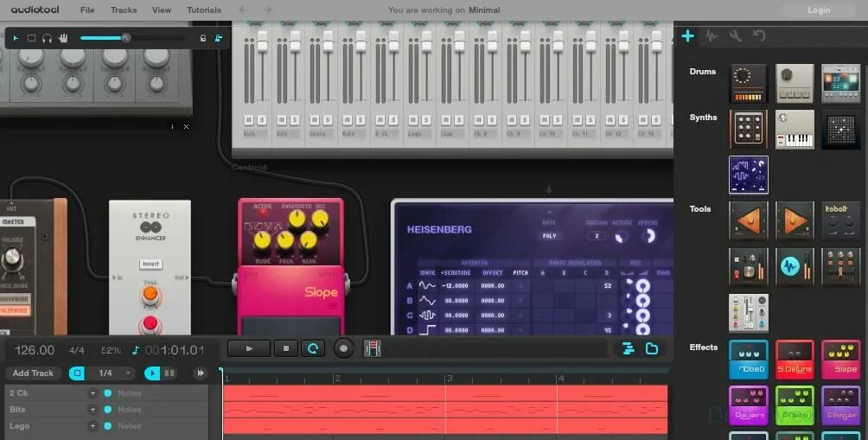Add the blue Heisenberg synth icon

[749, 175]
